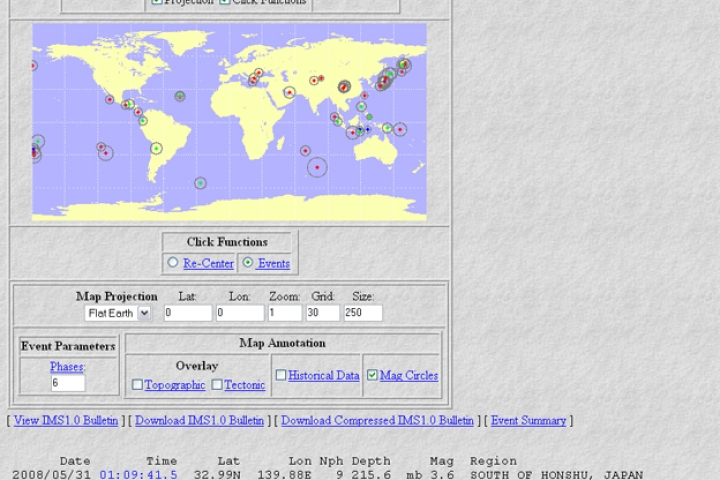Open the Mag Circles link
This screenshot has width=720, height=480.
(x=409, y=375)
